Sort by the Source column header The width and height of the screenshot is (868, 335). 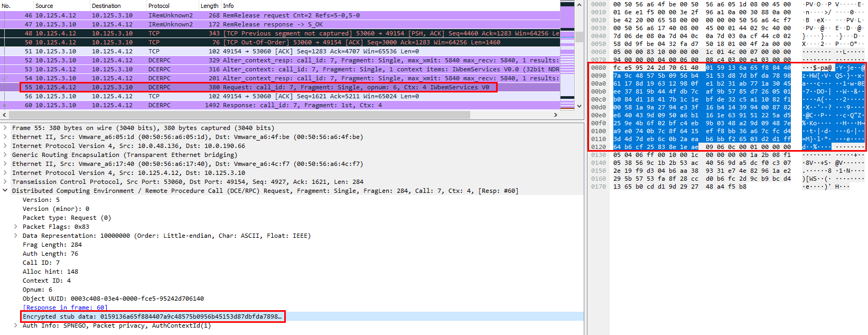tap(44, 6)
